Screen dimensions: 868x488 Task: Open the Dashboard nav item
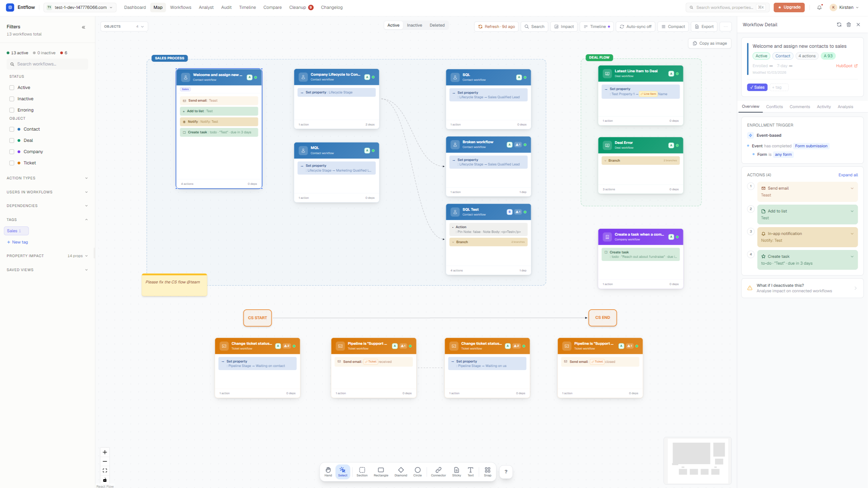[135, 8]
